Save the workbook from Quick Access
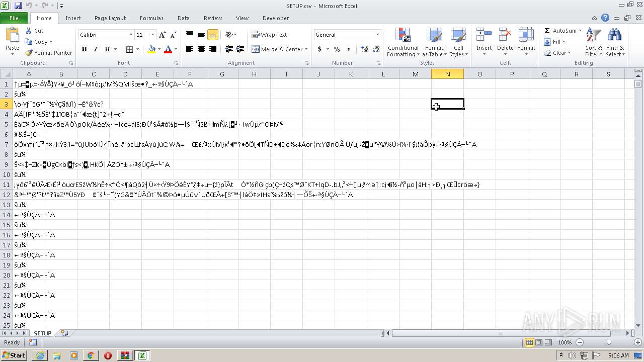Image resolution: width=644 pixels, height=362 pixels. click(x=18, y=6)
